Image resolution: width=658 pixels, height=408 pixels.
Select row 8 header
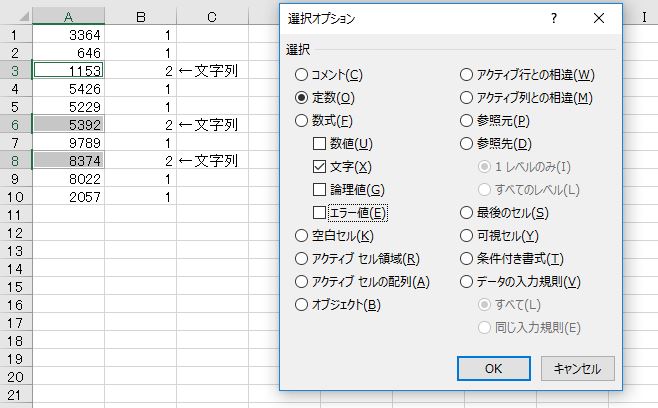tap(16, 161)
